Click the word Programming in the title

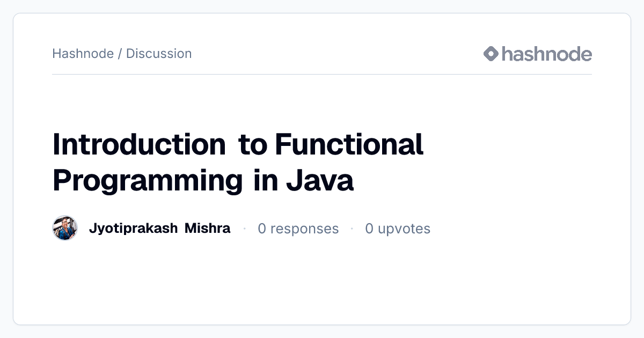(148, 181)
